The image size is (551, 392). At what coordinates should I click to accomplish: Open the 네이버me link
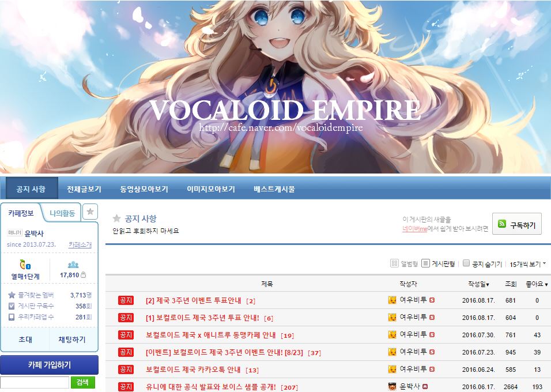pos(414,229)
